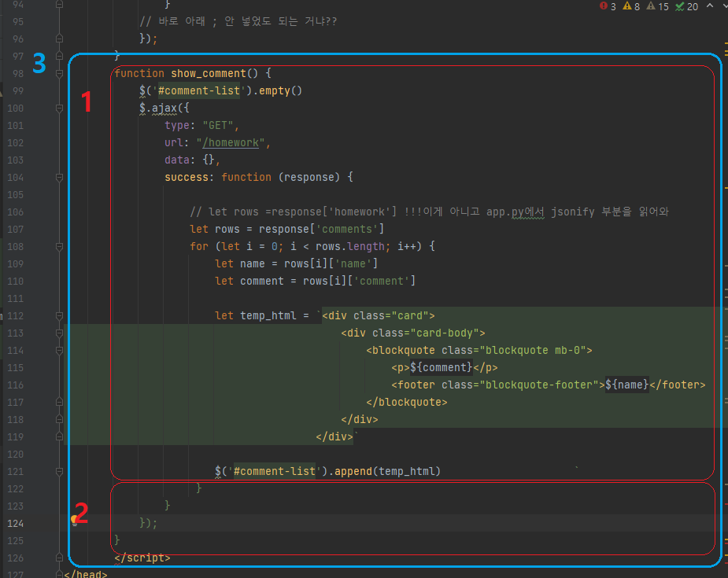Click the Korean comment on line 95
The image size is (728, 578).
point(238,22)
